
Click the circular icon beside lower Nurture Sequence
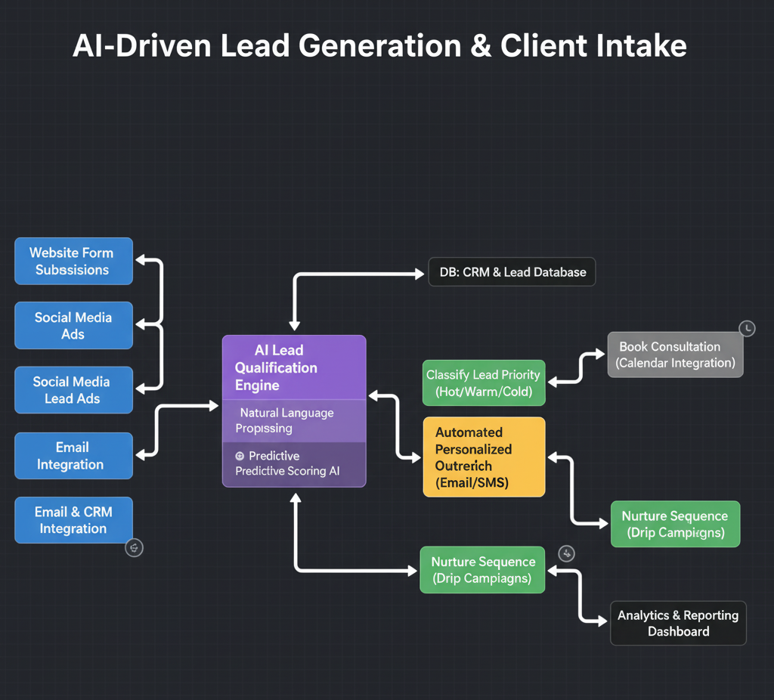567,553
